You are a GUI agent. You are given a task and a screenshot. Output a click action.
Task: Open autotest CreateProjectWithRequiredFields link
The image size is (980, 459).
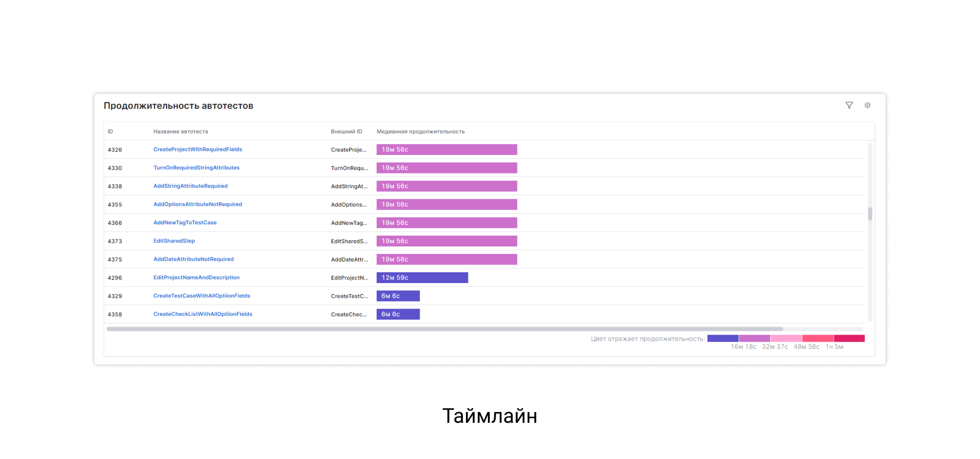coord(198,149)
